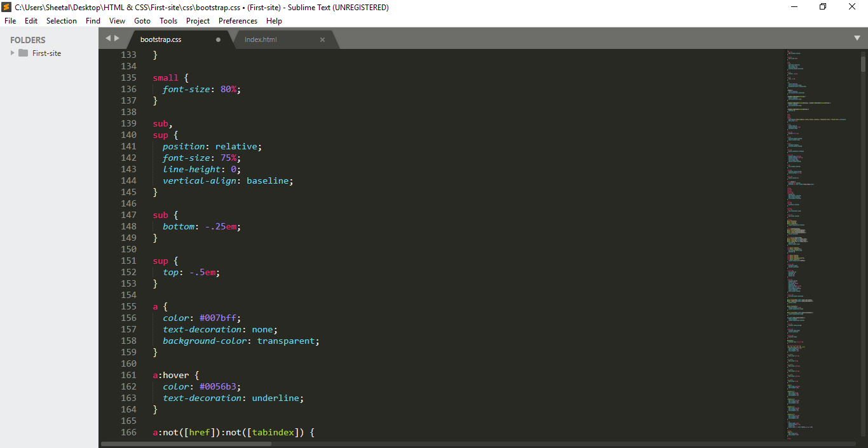Open the Preferences menu
Image resolution: width=868 pixels, height=448 pixels.
point(238,21)
